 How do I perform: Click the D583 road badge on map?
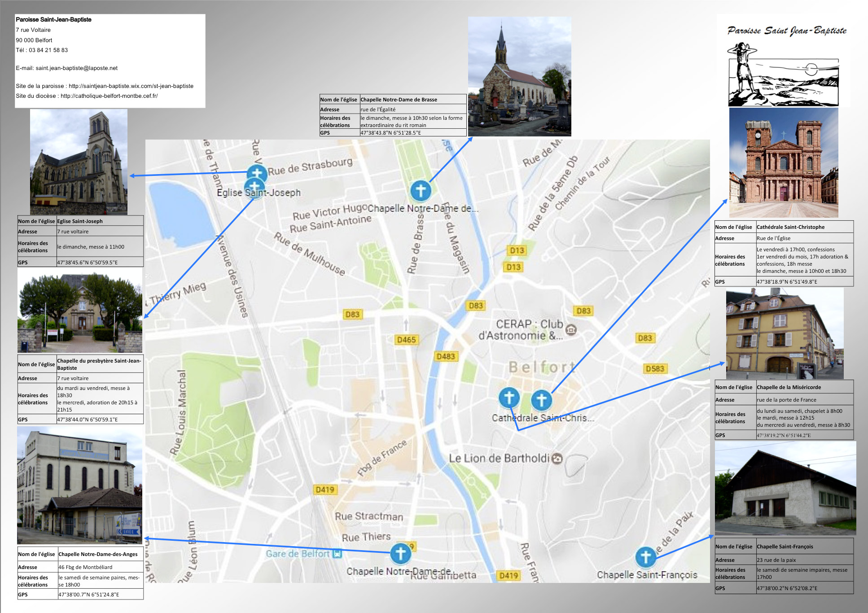point(655,368)
